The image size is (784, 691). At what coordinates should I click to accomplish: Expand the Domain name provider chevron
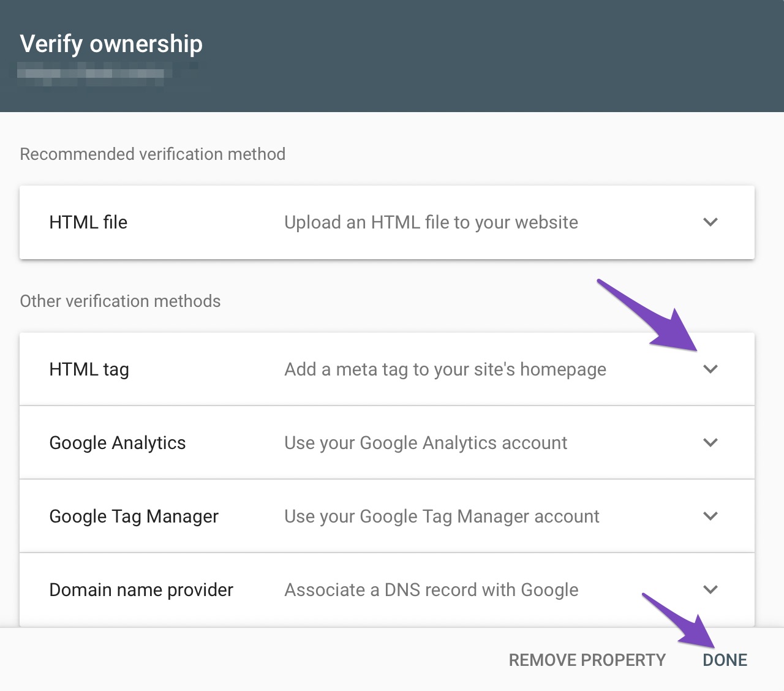coord(710,590)
